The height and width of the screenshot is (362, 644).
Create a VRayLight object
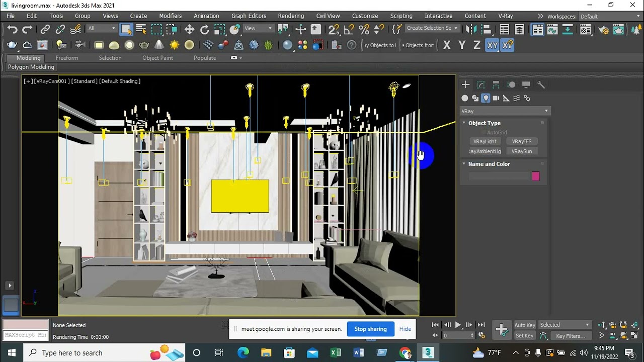pyautogui.click(x=485, y=141)
